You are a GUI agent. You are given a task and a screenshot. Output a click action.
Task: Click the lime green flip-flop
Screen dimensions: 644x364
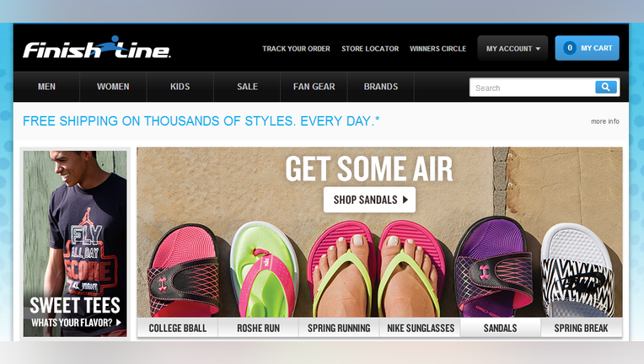coord(265,270)
